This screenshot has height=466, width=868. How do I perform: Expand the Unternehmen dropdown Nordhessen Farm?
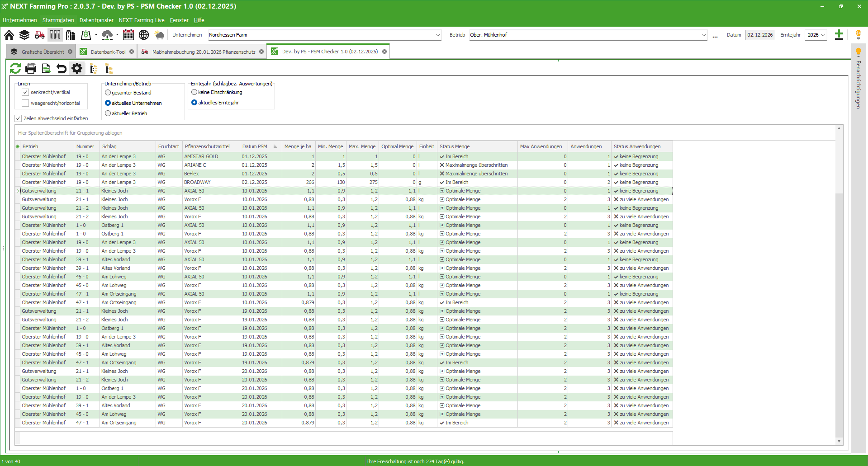point(437,35)
